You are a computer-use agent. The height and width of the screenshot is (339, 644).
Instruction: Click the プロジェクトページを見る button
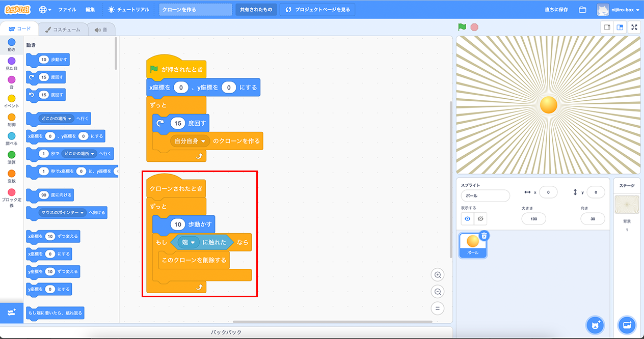point(317,10)
